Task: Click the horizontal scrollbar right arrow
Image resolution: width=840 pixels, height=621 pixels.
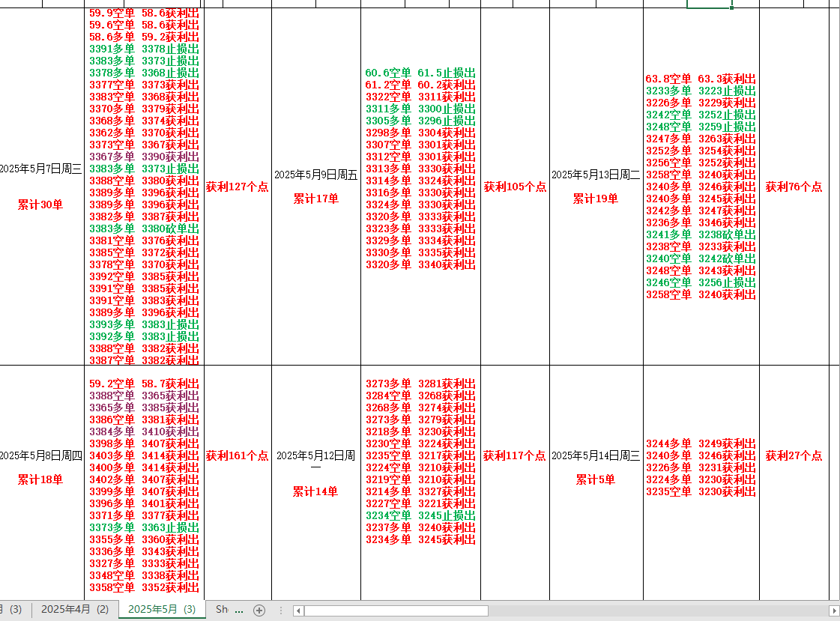Action: (x=834, y=611)
